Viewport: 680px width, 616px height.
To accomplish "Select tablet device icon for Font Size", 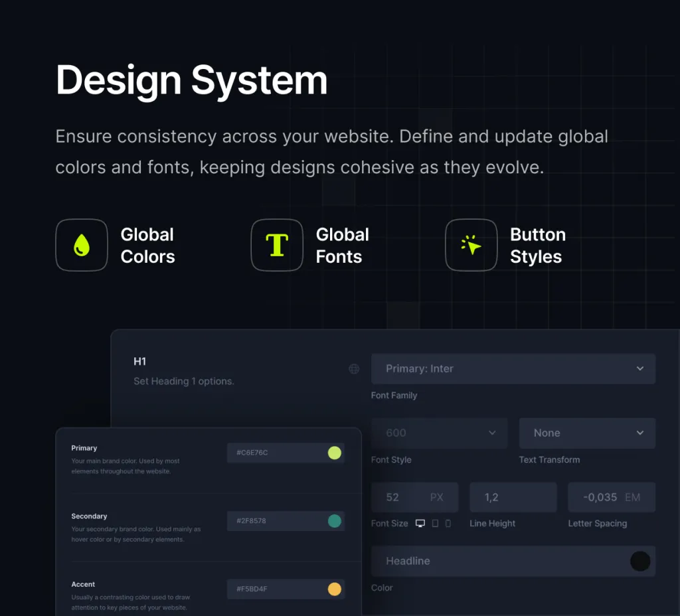I will [x=435, y=523].
